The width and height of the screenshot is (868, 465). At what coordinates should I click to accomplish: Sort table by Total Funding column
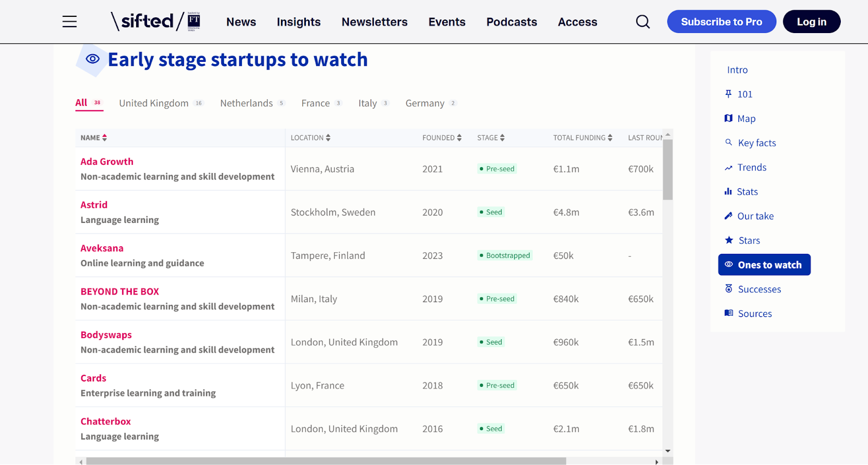coord(583,138)
